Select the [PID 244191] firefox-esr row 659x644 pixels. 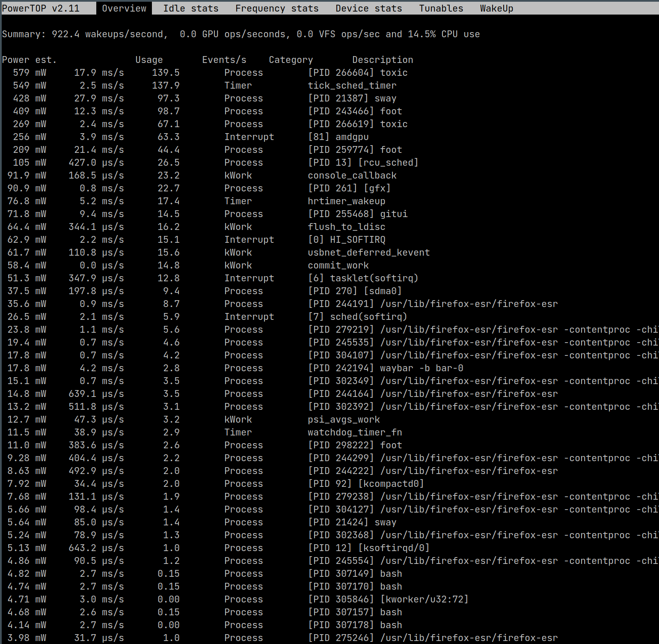(x=329, y=304)
